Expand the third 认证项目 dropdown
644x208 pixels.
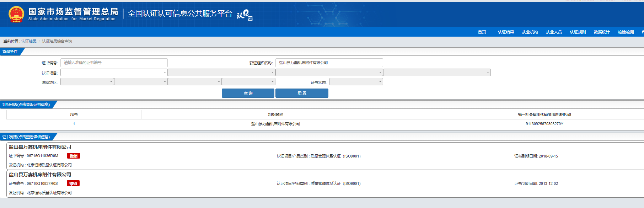coord(329,73)
